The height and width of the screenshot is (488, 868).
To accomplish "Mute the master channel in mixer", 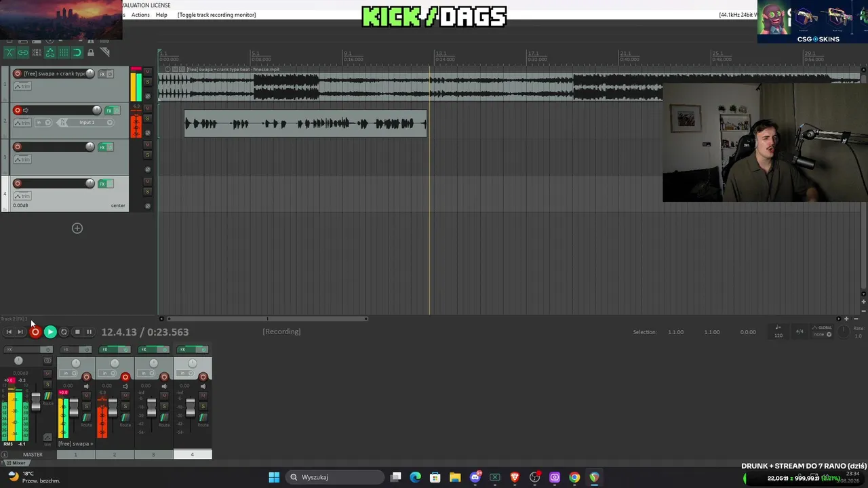I will [x=47, y=375].
